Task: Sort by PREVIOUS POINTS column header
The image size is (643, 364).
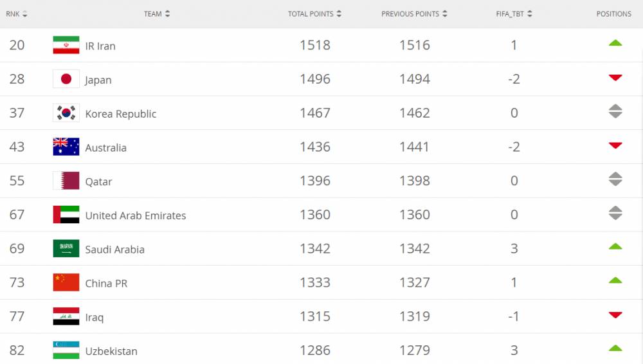Action: click(414, 14)
